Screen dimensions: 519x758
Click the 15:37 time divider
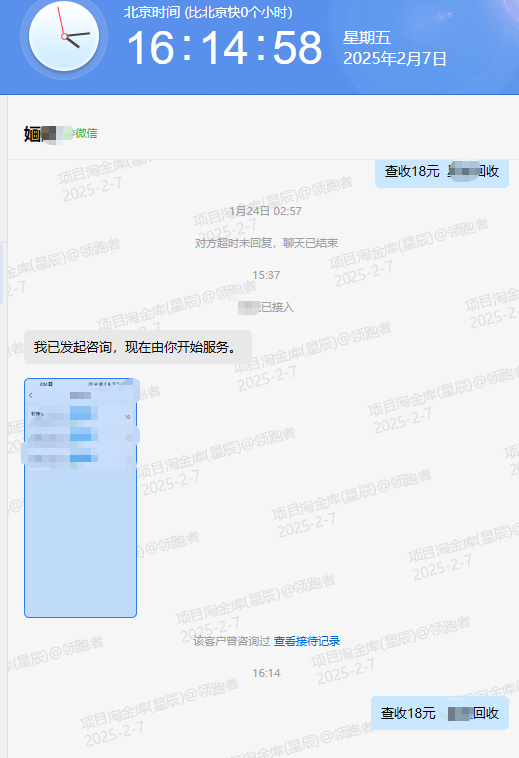[266, 275]
